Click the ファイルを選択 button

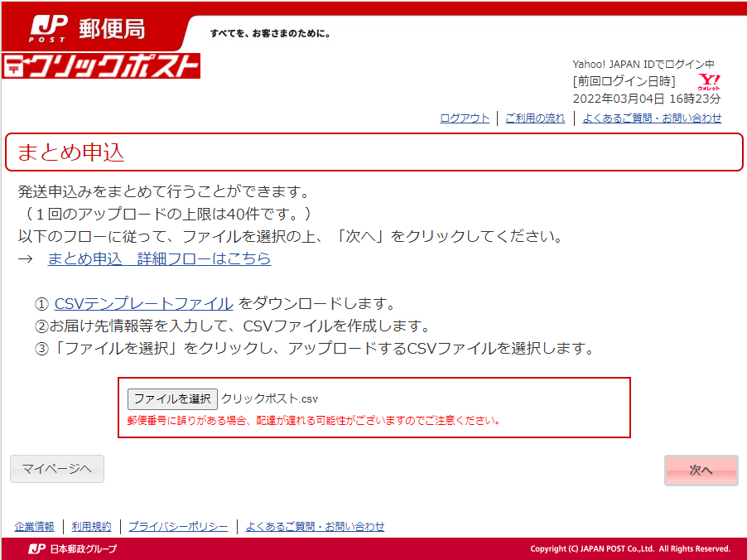click(x=172, y=399)
